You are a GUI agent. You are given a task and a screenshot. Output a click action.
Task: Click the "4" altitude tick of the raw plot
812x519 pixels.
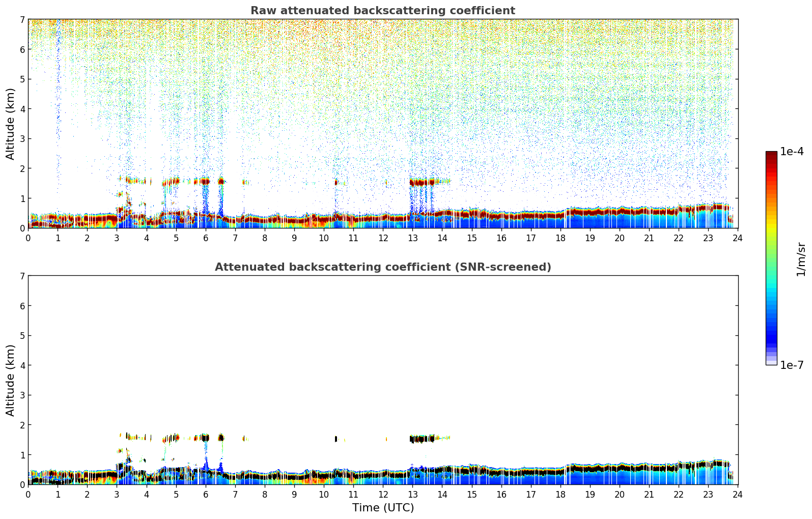tap(22, 109)
